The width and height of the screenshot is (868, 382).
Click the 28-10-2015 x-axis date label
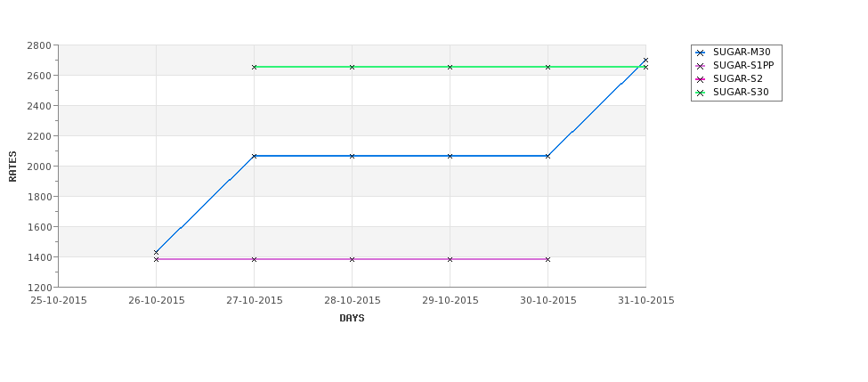point(352,301)
